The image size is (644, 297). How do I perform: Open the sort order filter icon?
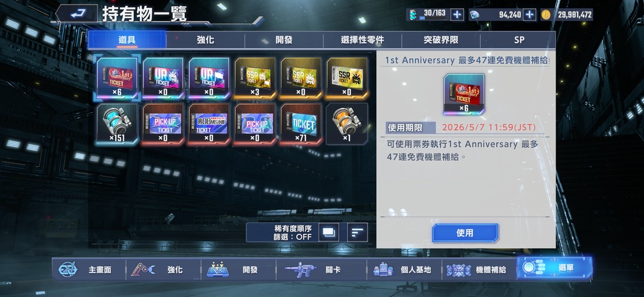pos(357,233)
